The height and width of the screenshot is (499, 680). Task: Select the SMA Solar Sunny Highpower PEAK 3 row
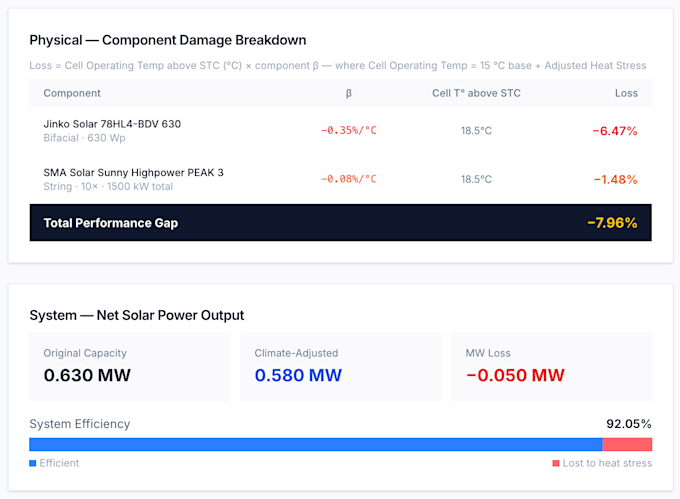[x=340, y=179]
